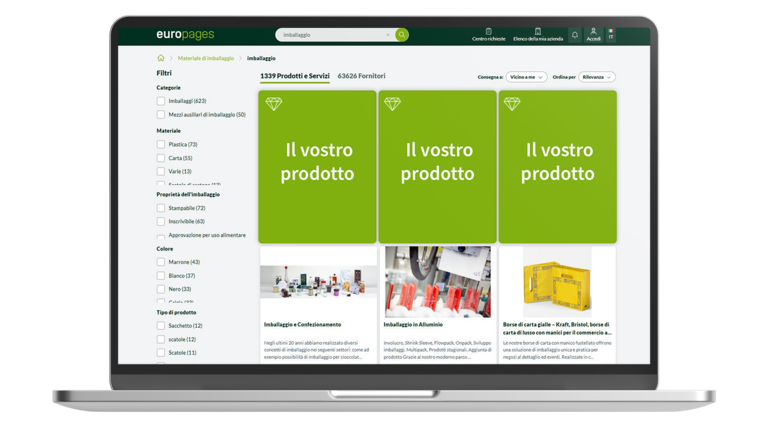768x439 pixels.
Task: Click the green search magnifier button
Action: point(402,35)
